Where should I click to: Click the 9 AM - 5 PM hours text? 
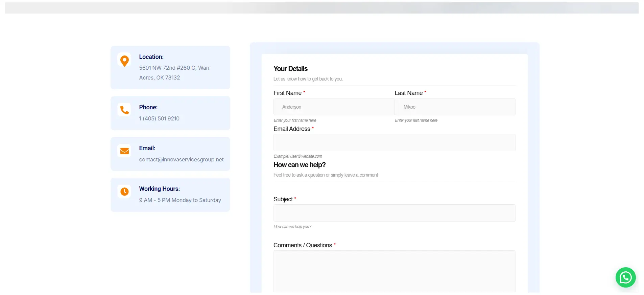point(180,200)
